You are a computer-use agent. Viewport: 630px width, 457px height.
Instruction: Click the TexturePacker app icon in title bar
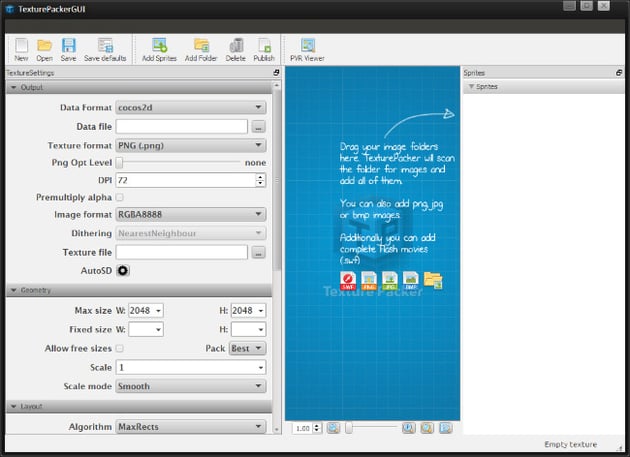click(x=10, y=9)
